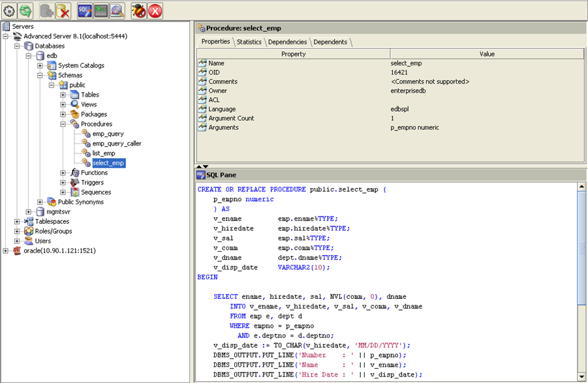This screenshot has width=588, height=383.
Task: Switch to the Dependents tab
Action: click(x=330, y=42)
